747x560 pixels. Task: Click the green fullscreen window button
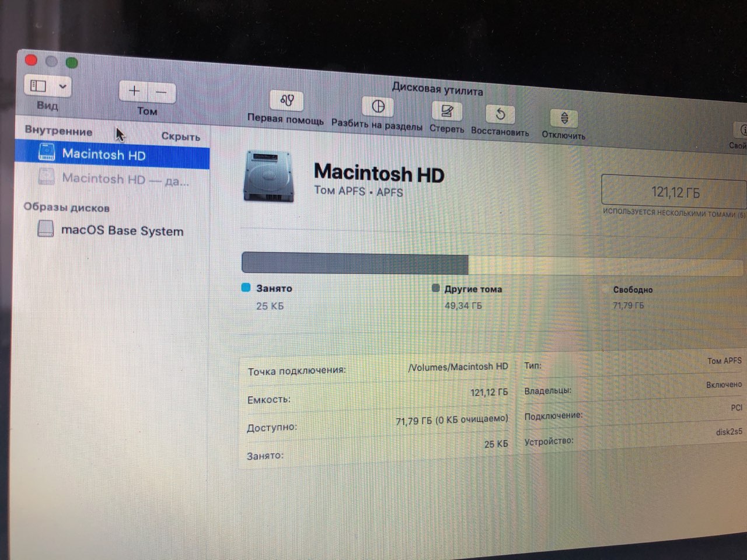pyautogui.click(x=72, y=62)
